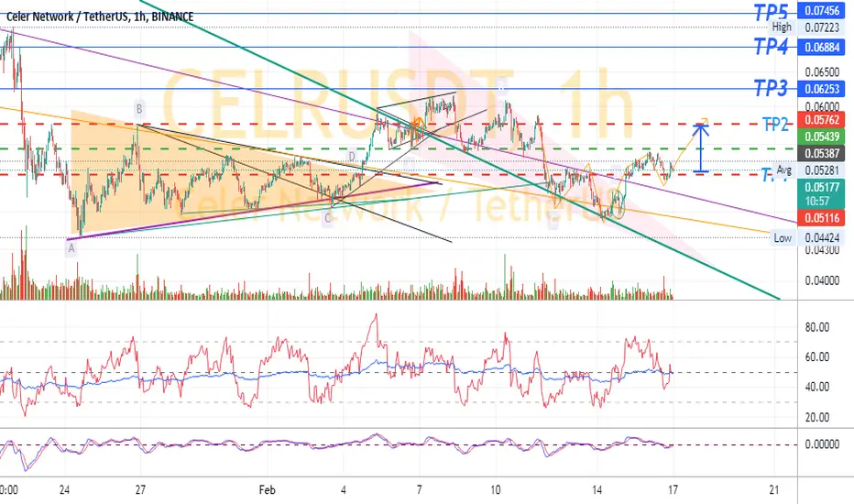Select the point B label above the triangle
This screenshot has height=504, width=854.
[x=139, y=109]
